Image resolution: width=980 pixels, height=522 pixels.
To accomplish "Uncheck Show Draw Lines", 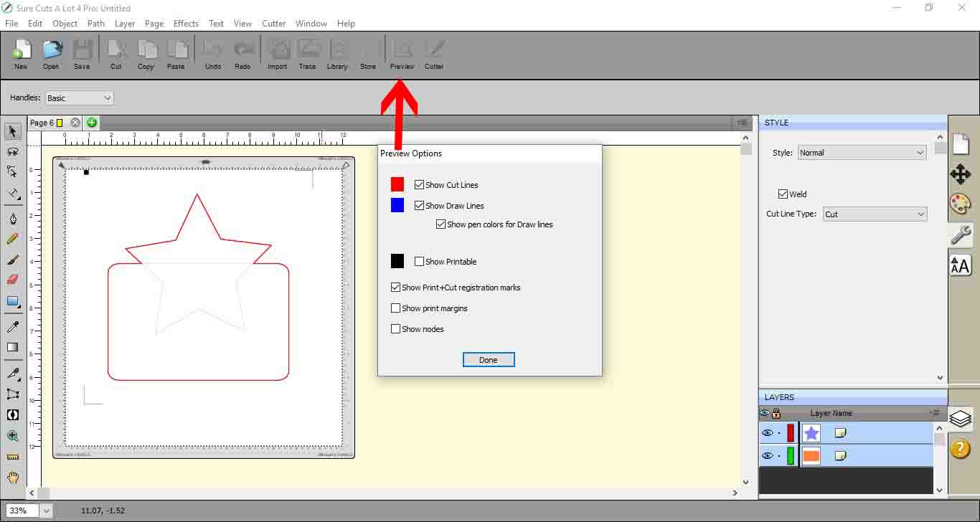I will (420, 206).
